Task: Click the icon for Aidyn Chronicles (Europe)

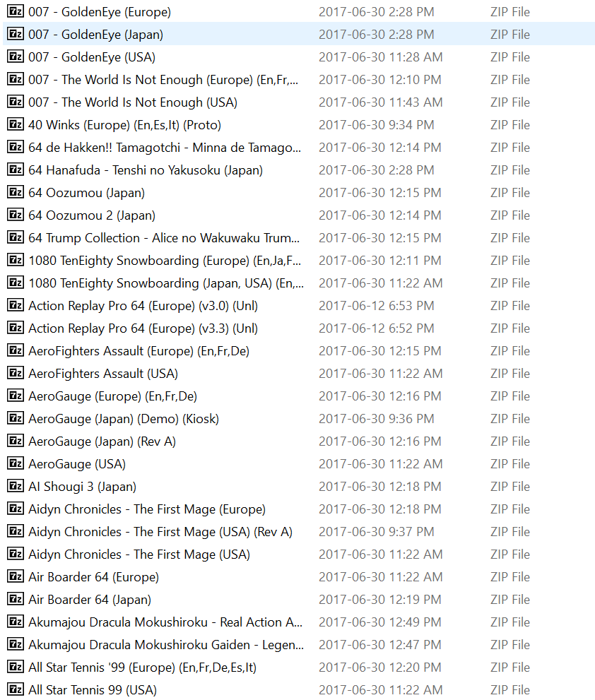Action: [x=16, y=509]
